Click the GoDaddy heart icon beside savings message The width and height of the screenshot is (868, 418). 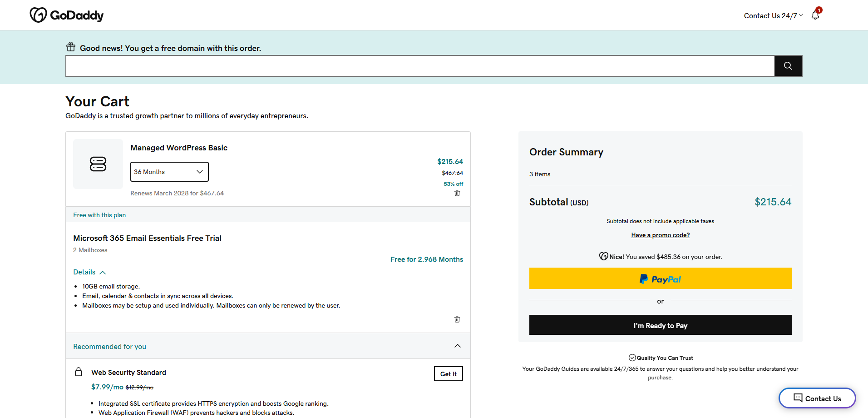(x=603, y=256)
